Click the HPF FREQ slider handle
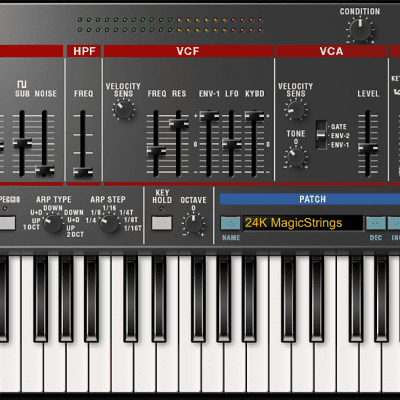The width and height of the screenshot is (400, 400). point(83,172)
